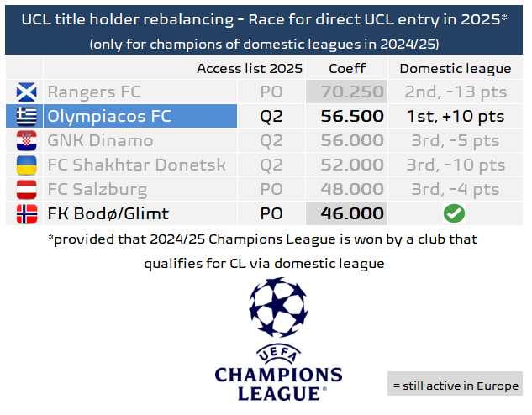Click the 56.500 coefficient for Olympiacos
532x415 pixels.
pyautogui.click(x=353, y=116)
